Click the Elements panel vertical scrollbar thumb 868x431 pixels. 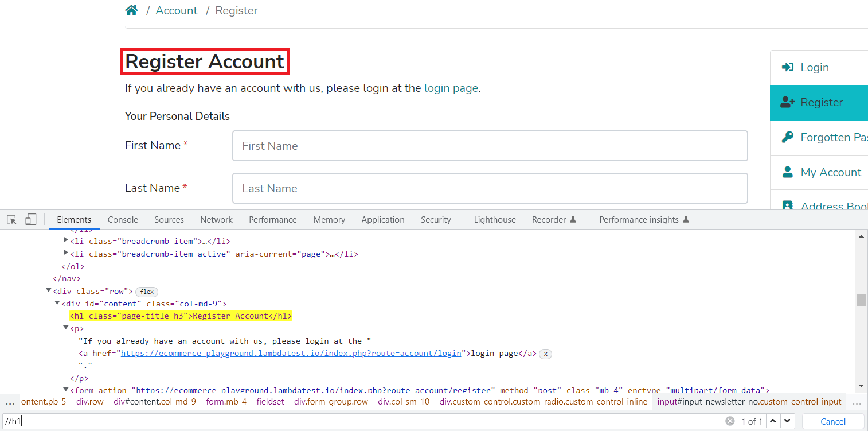pos(861,301)
